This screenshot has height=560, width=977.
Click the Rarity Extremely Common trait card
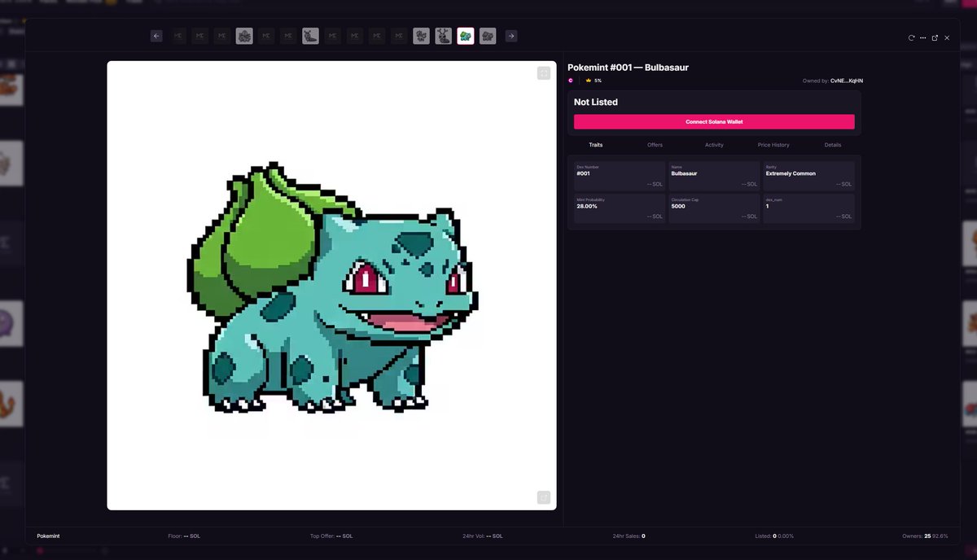tap(808, 176)
